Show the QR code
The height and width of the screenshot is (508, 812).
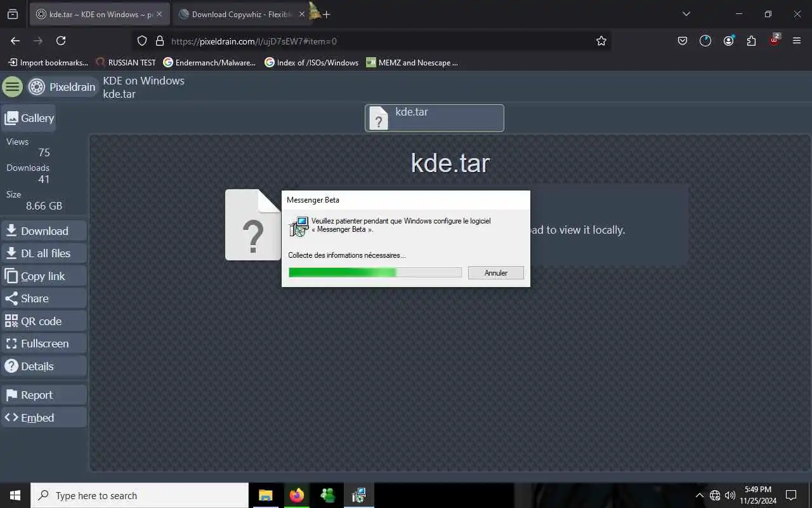pos(44,321)
